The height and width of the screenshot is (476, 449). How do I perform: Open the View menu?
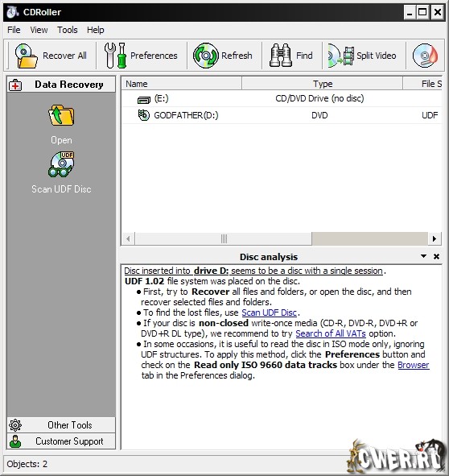[x=39, y=30]
